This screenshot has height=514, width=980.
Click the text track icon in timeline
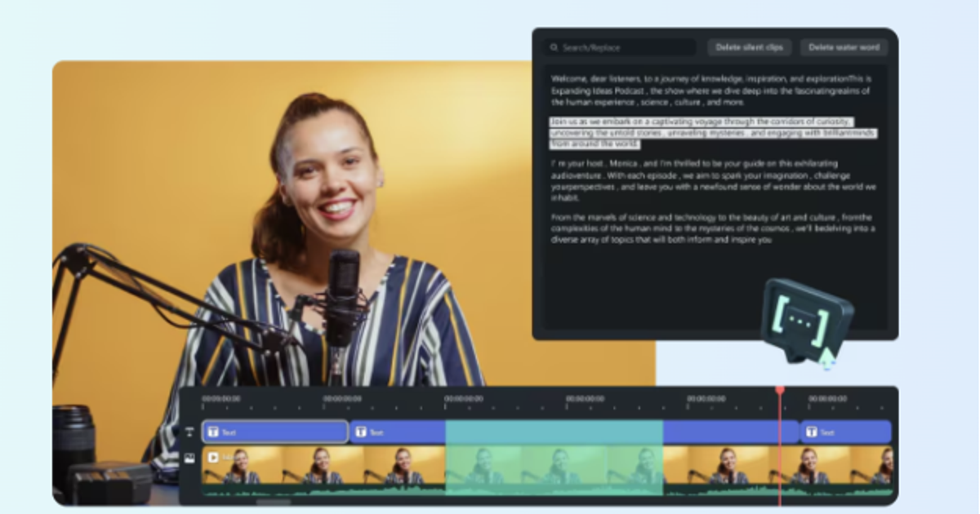tap(189, 432)
